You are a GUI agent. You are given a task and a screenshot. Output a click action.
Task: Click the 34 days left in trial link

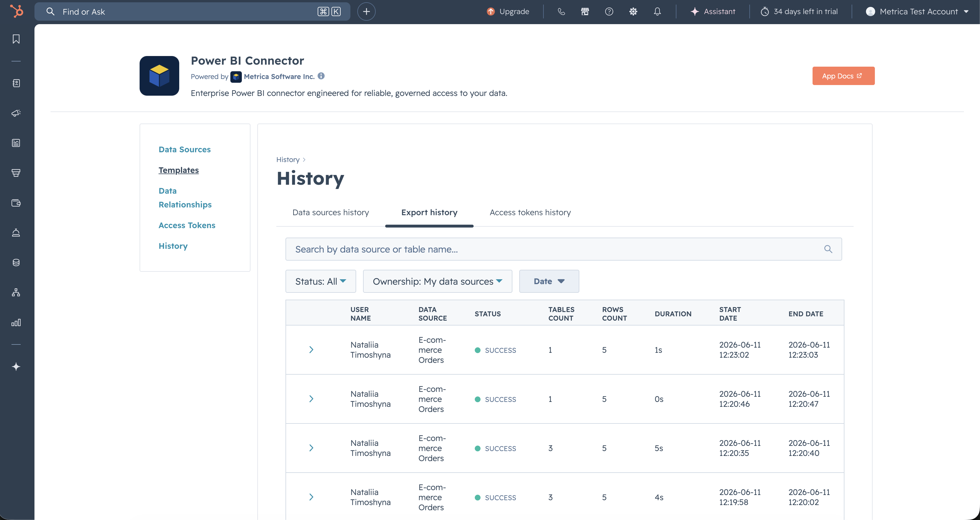[x=805, y=11]
